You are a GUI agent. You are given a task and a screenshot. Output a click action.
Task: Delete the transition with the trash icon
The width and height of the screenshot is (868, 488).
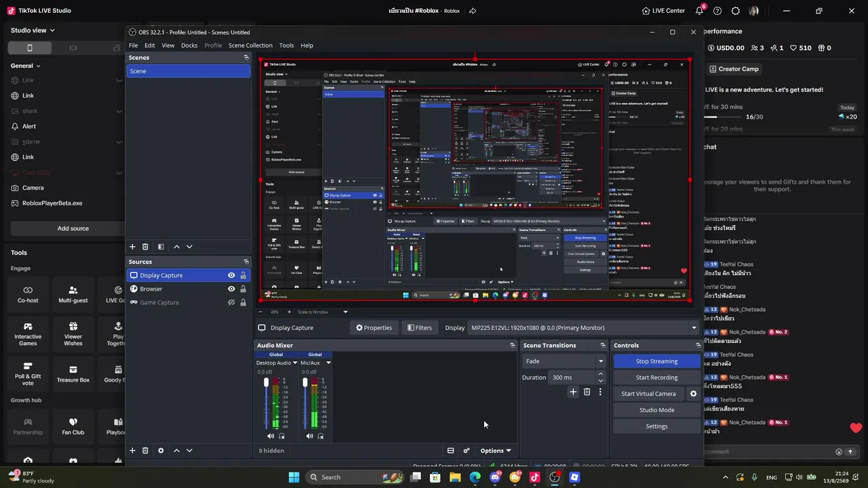click(x=587, y=392)
